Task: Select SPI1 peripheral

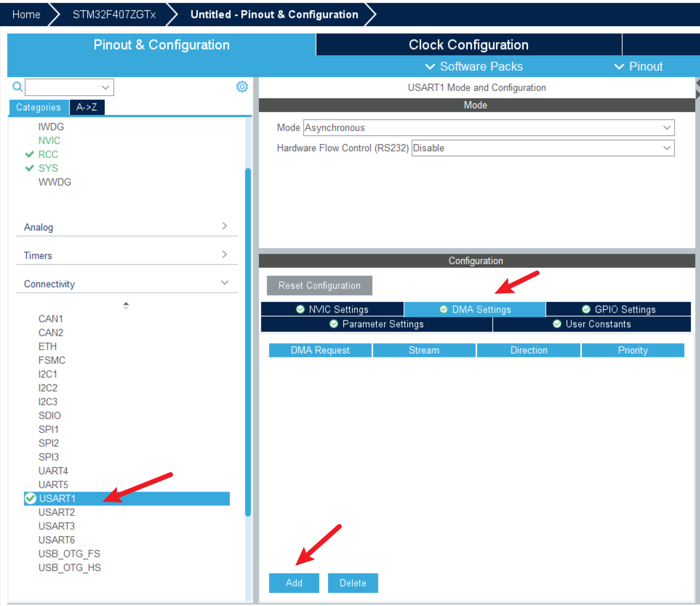Action: tap(48, 429)
